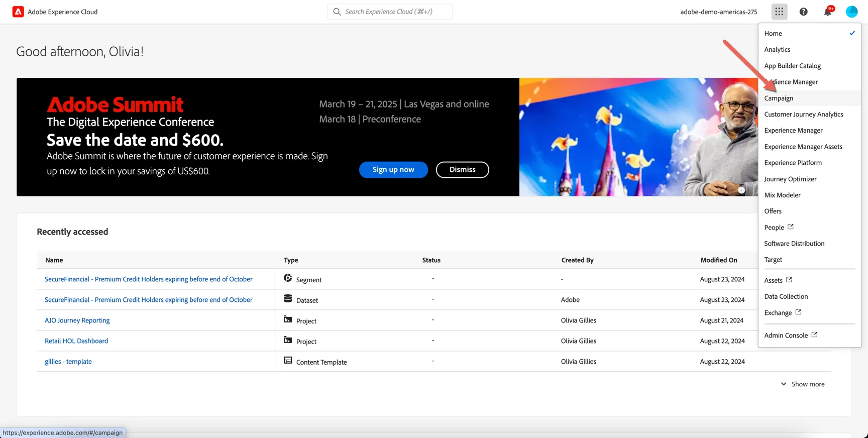868x438 pixels.
Task: Click the Segment type icon
Action: (x=288, y=278)
